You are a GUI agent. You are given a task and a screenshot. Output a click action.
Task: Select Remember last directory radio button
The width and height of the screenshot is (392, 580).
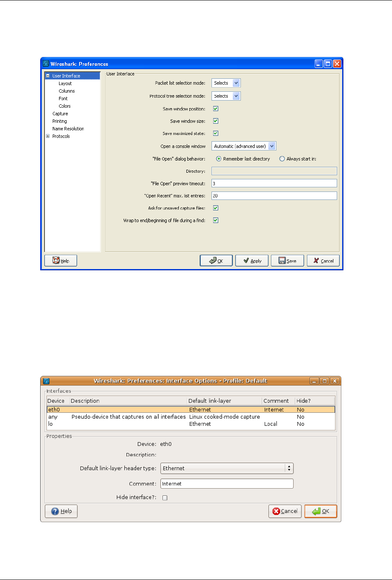[x=219, y=159]
